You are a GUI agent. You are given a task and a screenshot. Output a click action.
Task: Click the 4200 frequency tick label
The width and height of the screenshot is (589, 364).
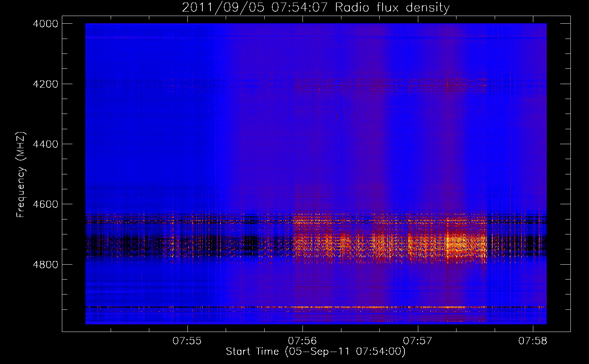(46, 84)
